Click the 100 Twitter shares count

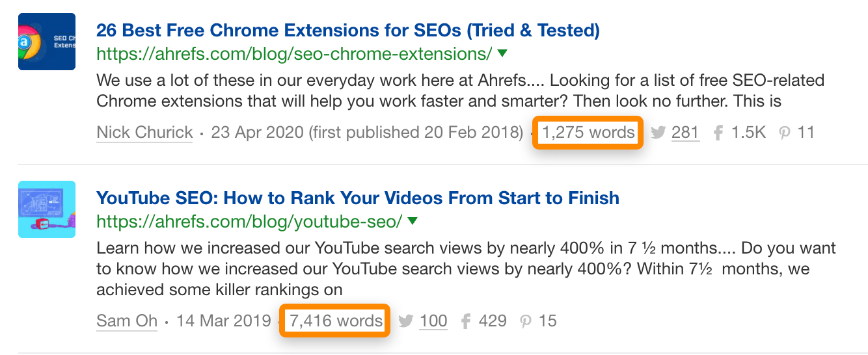tap(433, 321)
